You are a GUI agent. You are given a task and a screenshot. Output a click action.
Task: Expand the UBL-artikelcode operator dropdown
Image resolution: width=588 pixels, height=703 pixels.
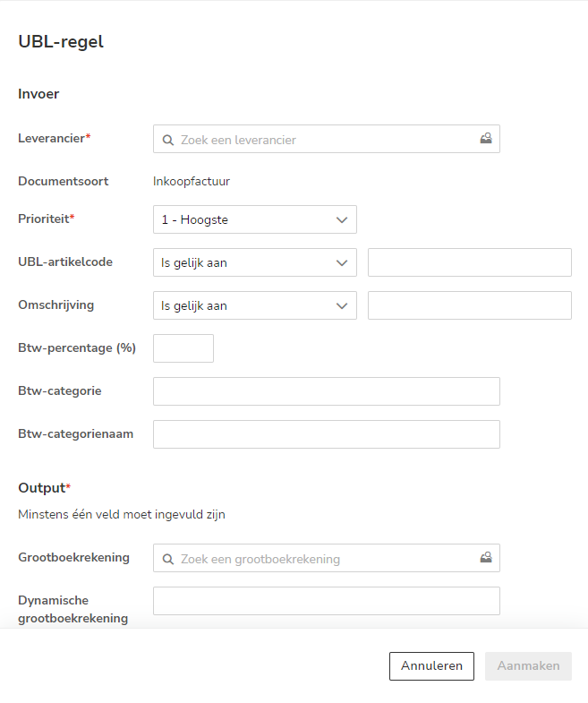click(254, 262)
